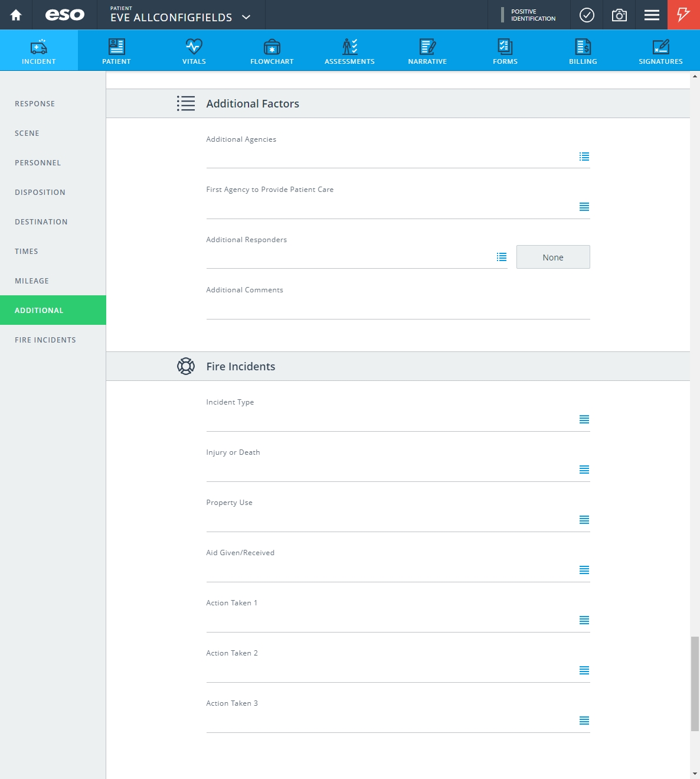
Task: Open the Vitals tab
Action: 194,51
